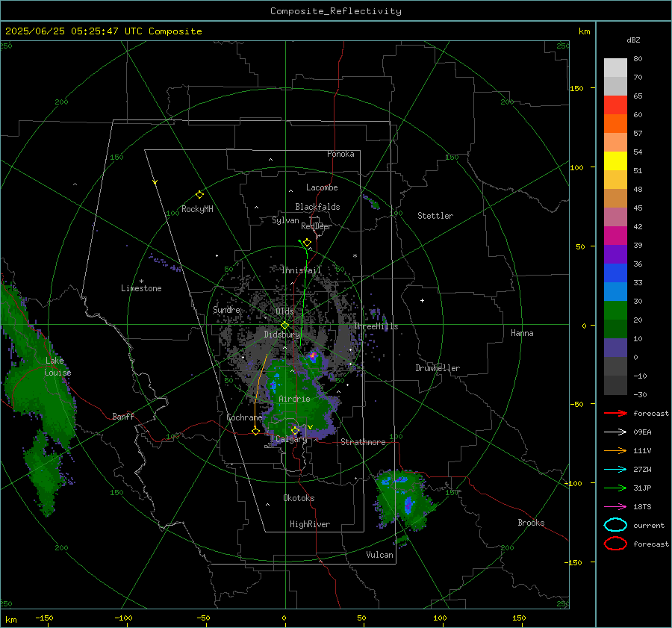Click the Stettler city label
The width and height of the screenshot is (672, 628).
[435, 216]
